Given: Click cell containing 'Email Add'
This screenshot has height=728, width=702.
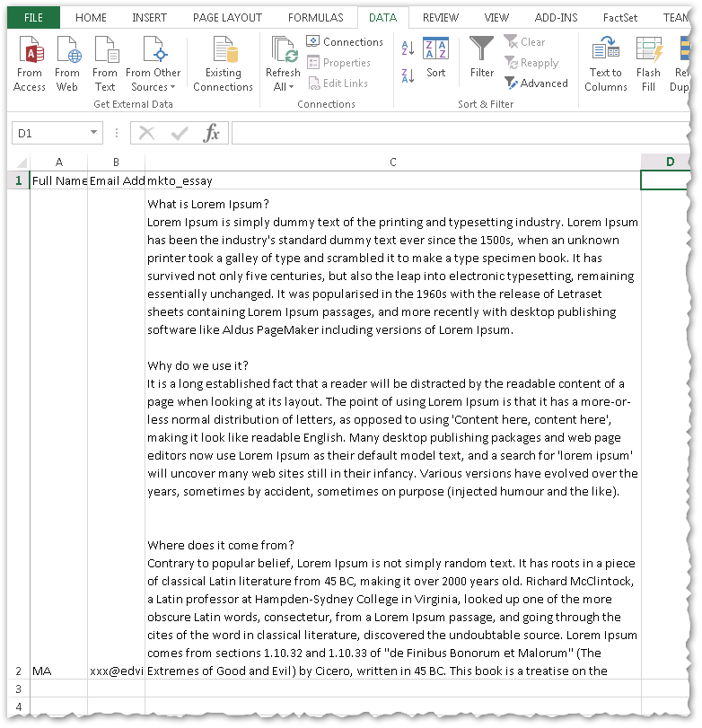Looking at the screenshot, I should [116, 180].
